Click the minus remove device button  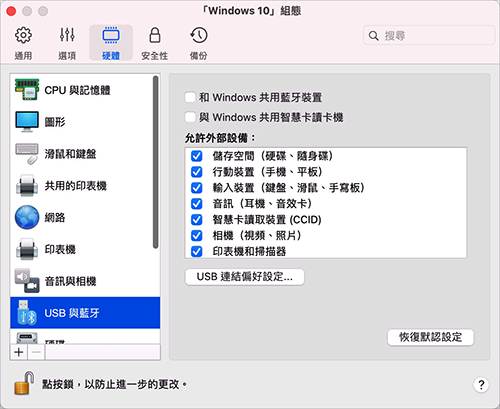(36, 352)
